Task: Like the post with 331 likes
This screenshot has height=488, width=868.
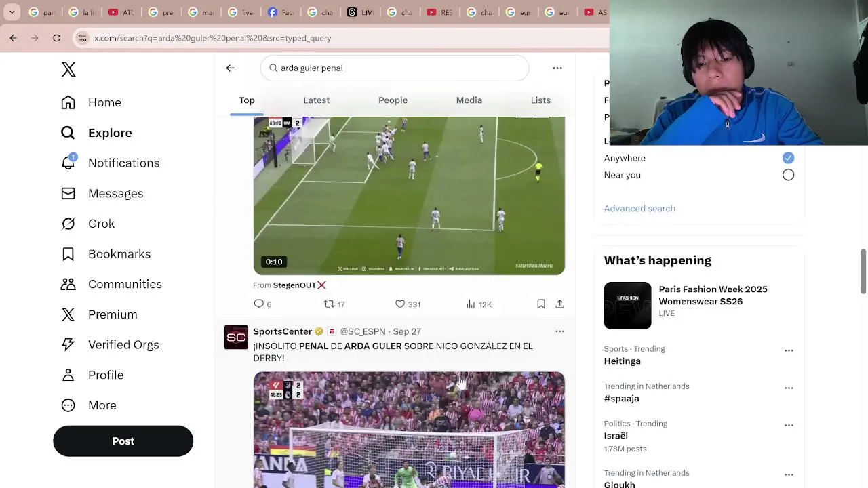Action: [408, 304]
